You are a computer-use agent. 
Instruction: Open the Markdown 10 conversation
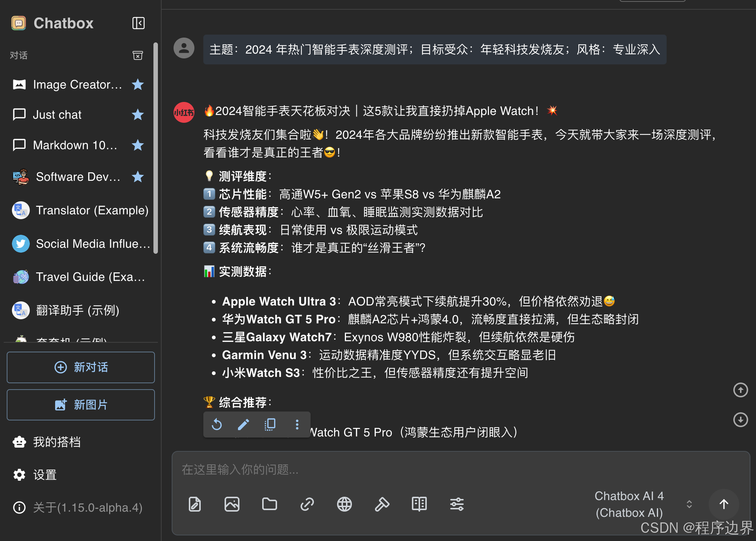[x=78, y=145]
